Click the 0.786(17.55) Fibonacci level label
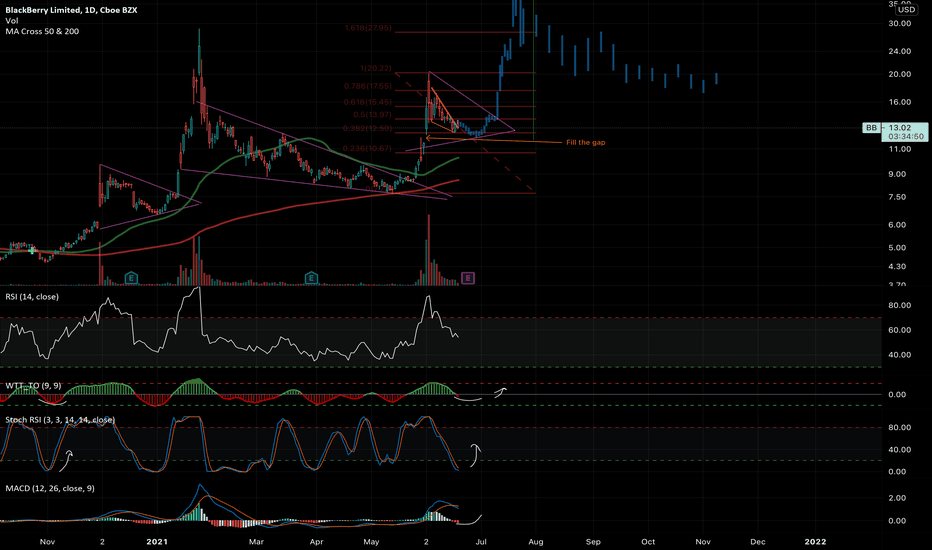The width and height of the screenshot is (932, 550). click(x=368, y=86)
